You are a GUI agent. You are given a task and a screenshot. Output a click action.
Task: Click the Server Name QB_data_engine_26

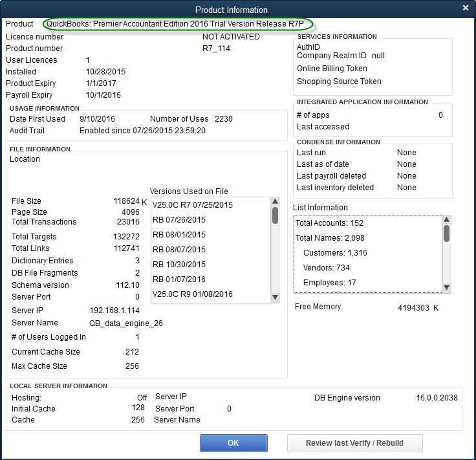tap(126, 323)
